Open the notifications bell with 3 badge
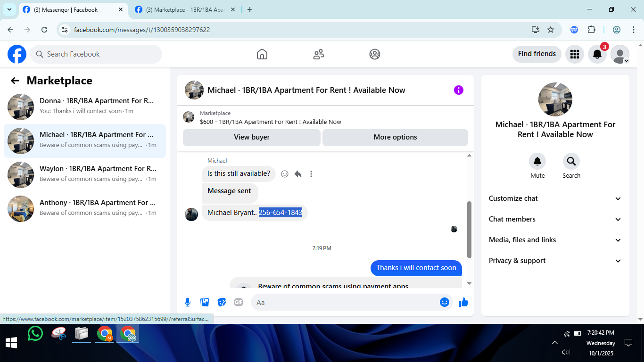Viewport: 644px width, 362px height. (x=597, y=54)
